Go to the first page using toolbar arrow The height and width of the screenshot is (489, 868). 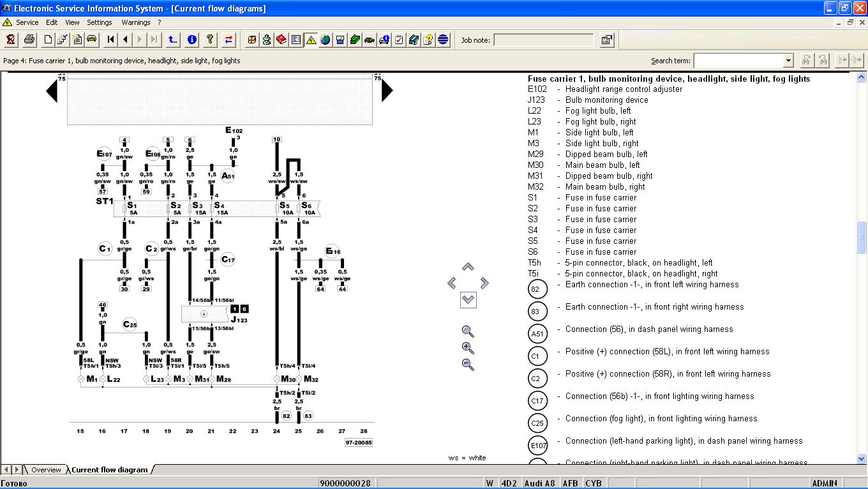[111, 40]
